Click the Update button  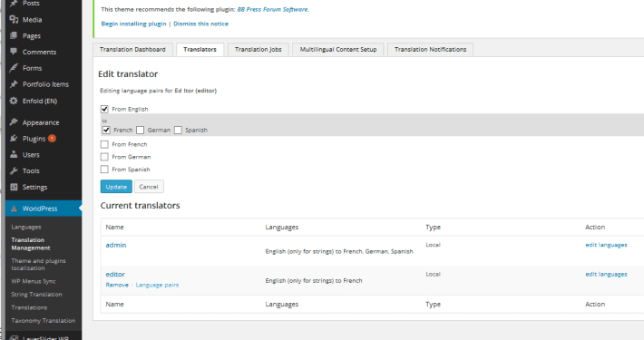[x=116, y=187]
